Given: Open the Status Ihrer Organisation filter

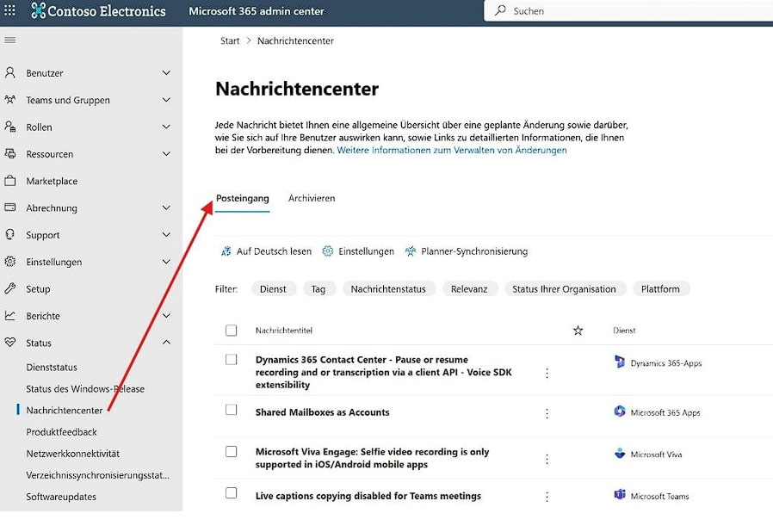Looking at the screenshot, I should coord(565,289).
